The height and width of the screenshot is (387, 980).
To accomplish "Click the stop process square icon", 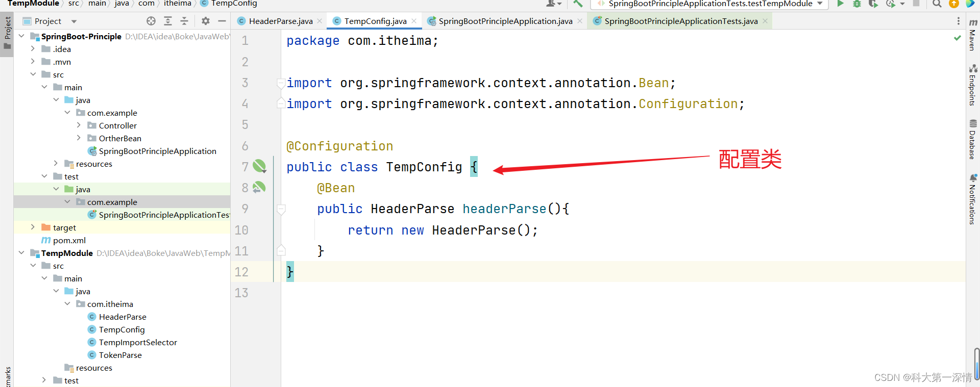I will point(916,4).
